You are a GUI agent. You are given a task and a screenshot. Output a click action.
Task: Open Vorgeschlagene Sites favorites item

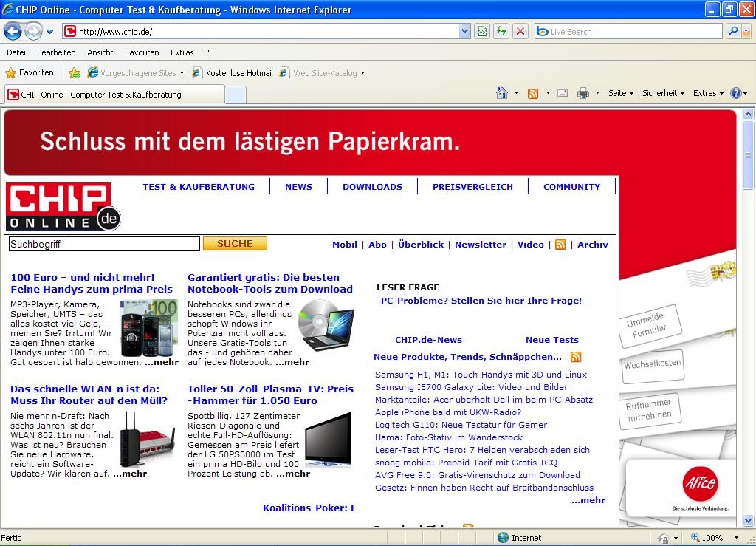coord(136,73)
